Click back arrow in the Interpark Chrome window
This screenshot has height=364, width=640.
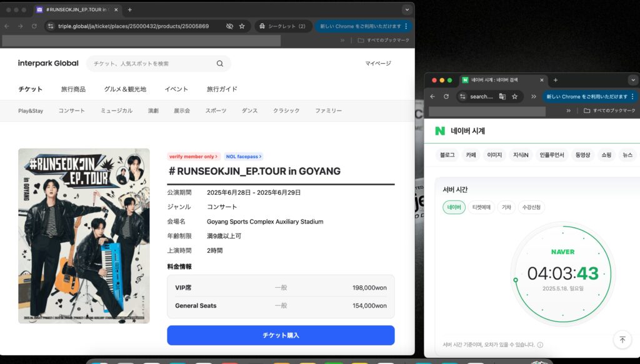[7, 26]
